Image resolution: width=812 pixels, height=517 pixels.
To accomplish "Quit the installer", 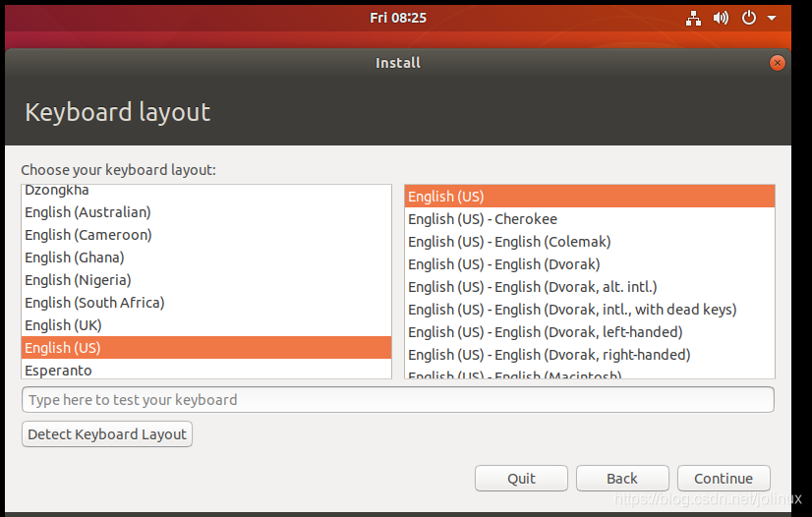I will pyautogui.click(x=521, y=479).
